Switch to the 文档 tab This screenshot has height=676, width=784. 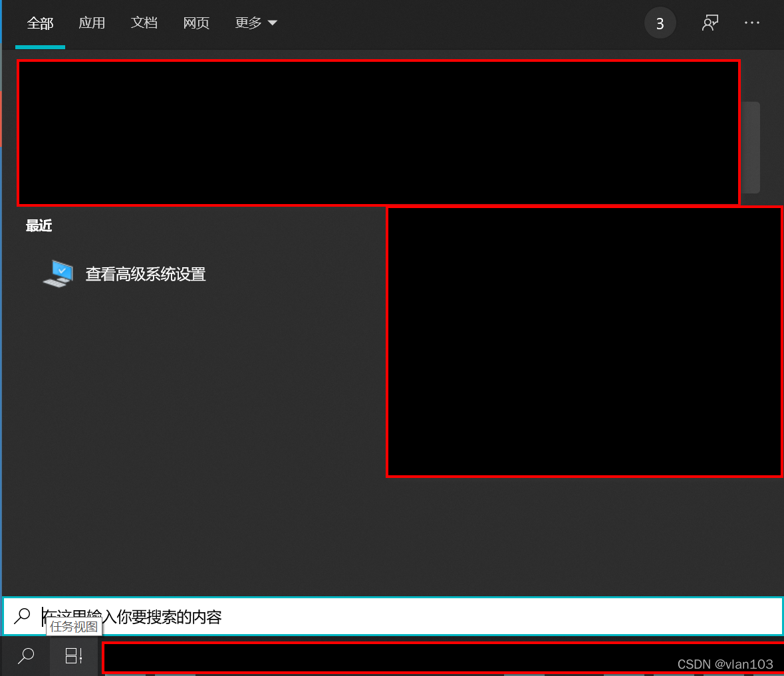pyautogui.click(x=144, y=22)
